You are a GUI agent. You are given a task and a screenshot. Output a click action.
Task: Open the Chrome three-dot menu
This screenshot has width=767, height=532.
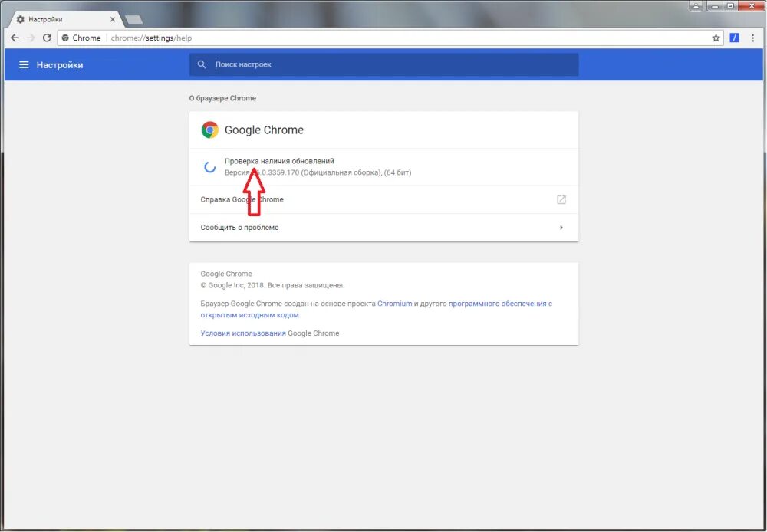753,38
